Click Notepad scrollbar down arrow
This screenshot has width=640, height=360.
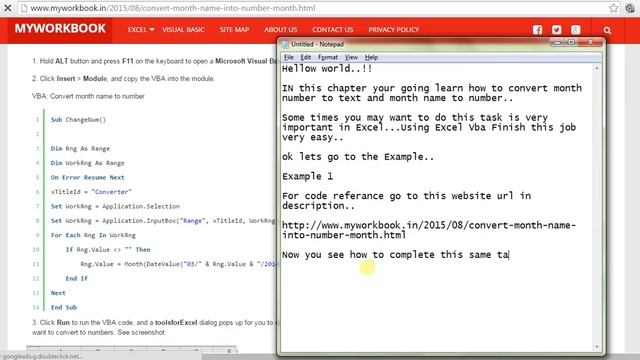[597, 347]
